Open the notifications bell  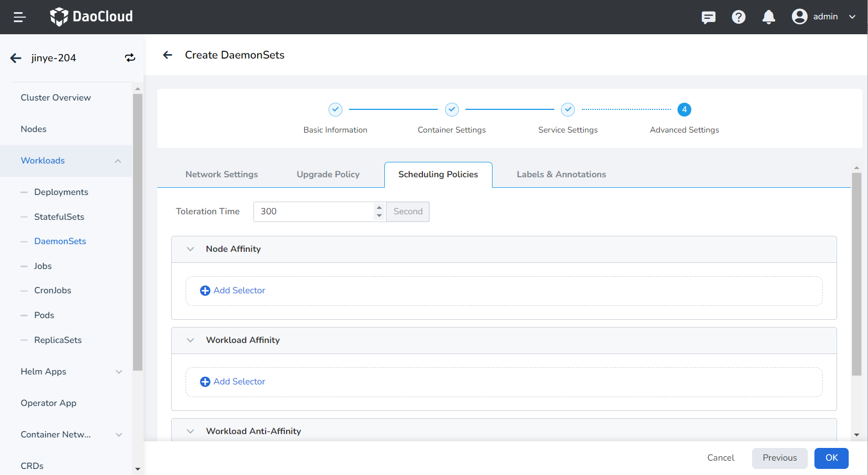768,17
